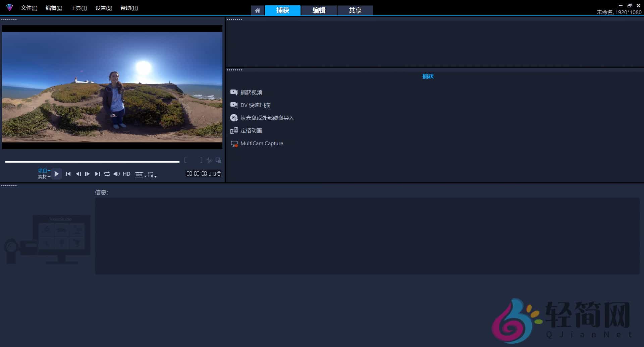Switch to the 共享 (Share) tab

pos(355,10)
